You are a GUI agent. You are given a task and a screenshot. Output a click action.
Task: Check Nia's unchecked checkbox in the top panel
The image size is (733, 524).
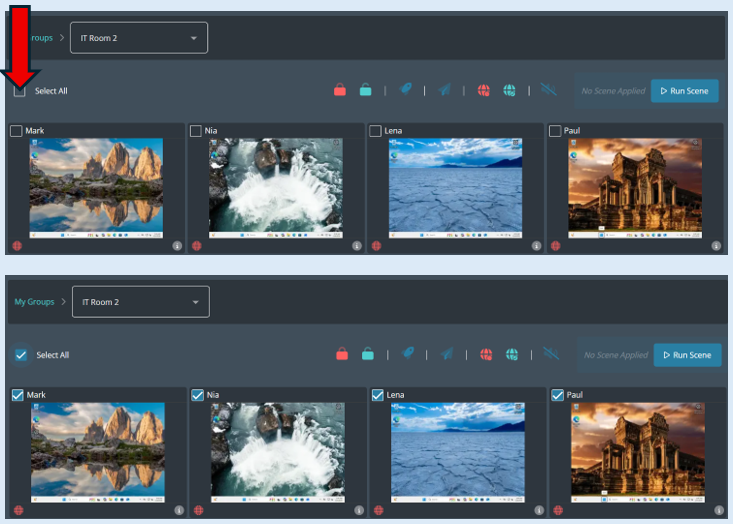pyautogui.click(x=195, y=131)
